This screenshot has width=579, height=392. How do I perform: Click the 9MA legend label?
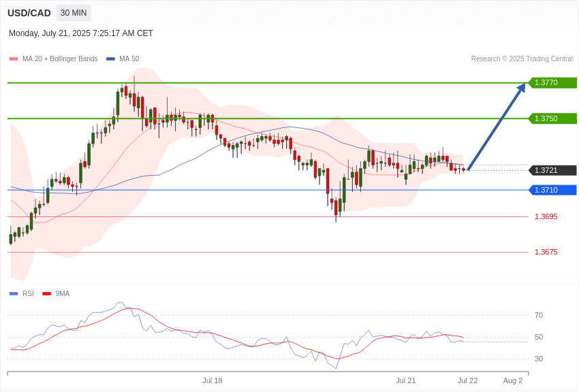click(63, 293)
